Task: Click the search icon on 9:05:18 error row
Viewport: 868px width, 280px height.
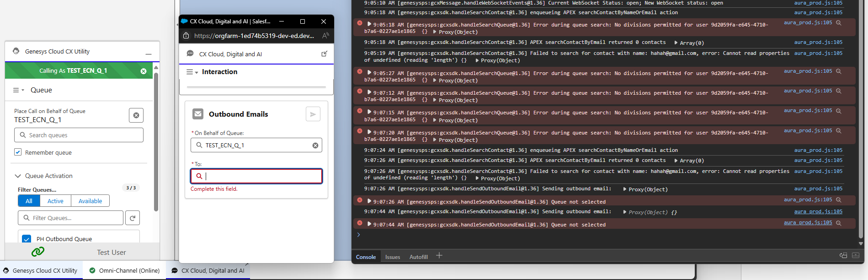Action: [839, 23]
